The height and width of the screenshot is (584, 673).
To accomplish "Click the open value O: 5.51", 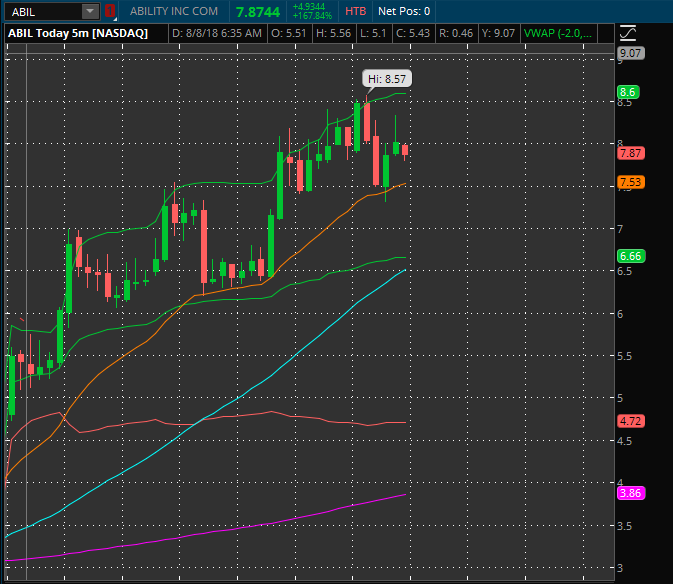I will click(x=288, y=33).
